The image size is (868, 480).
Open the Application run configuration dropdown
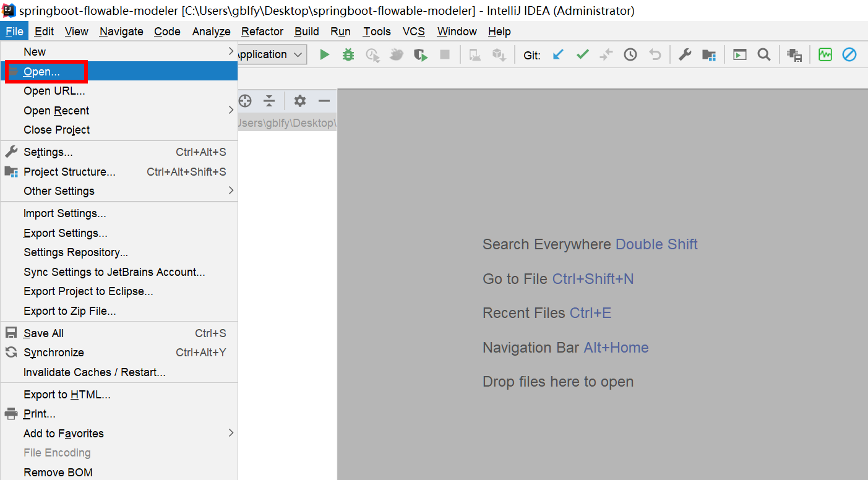tap(272, 54)
